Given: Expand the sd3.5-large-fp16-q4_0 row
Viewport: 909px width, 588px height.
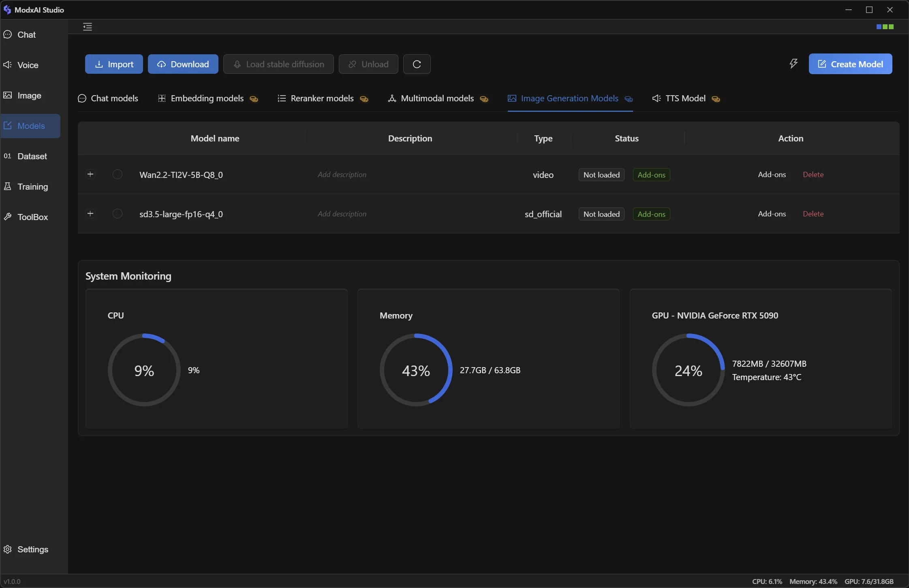Looking at the screenshot, I should point(90,214).
